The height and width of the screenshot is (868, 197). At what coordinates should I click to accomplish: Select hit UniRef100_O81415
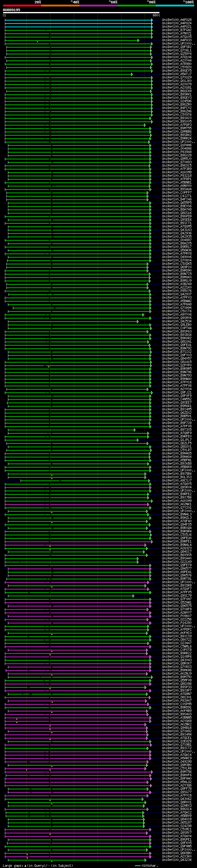click(x=177, y=362)
